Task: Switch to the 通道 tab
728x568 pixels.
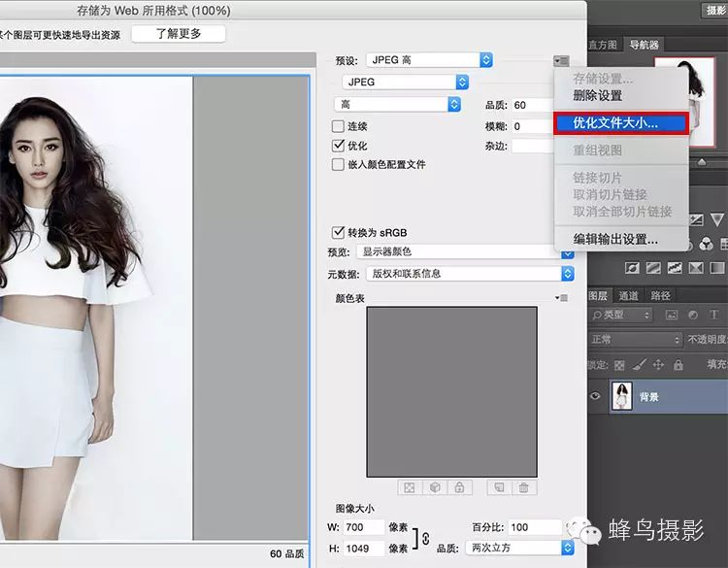Action: [628, 295]
